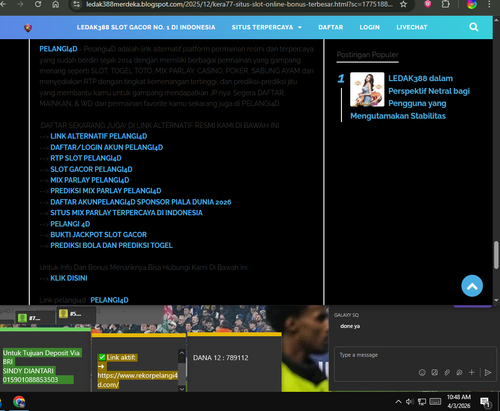Switch to the yellow #5 tab

(76, 314)
